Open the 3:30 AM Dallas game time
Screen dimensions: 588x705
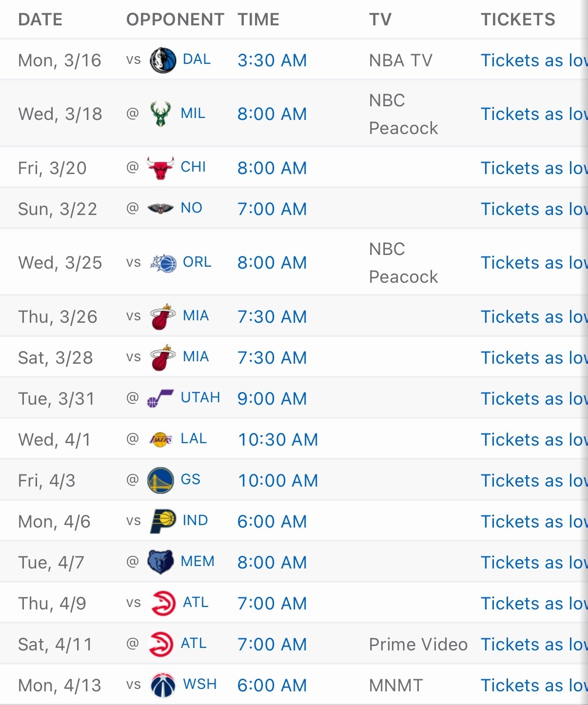[272, 60]
